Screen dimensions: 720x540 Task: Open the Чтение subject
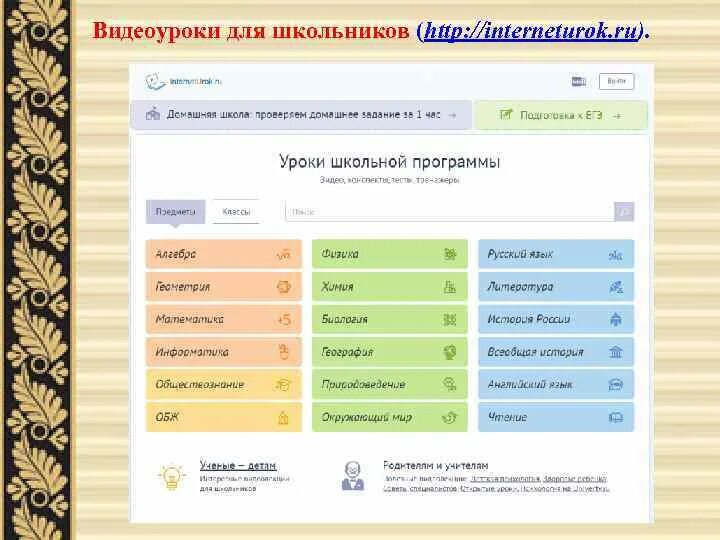coord(556,417)
